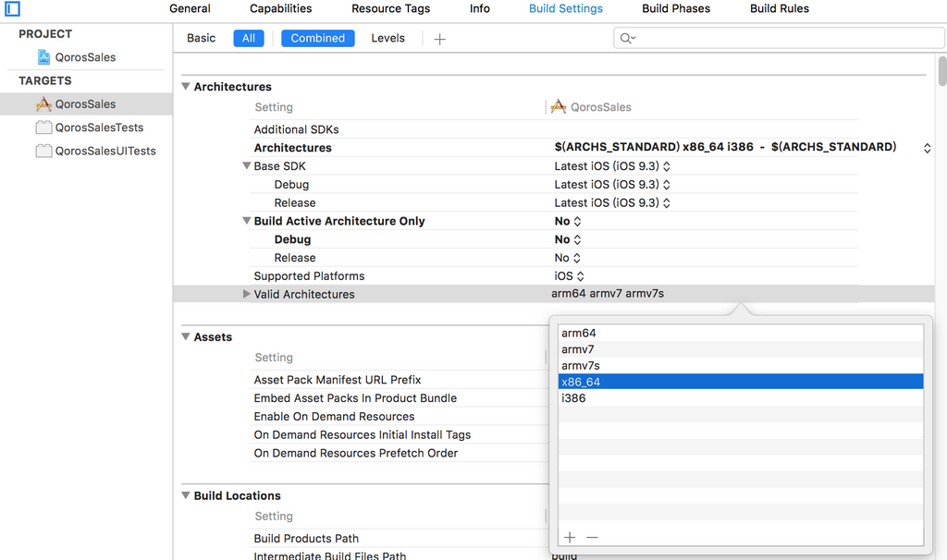Viewport: 947px width, 560px height.
Task: Collapse the Build Locations section
Action: [186, 495]
